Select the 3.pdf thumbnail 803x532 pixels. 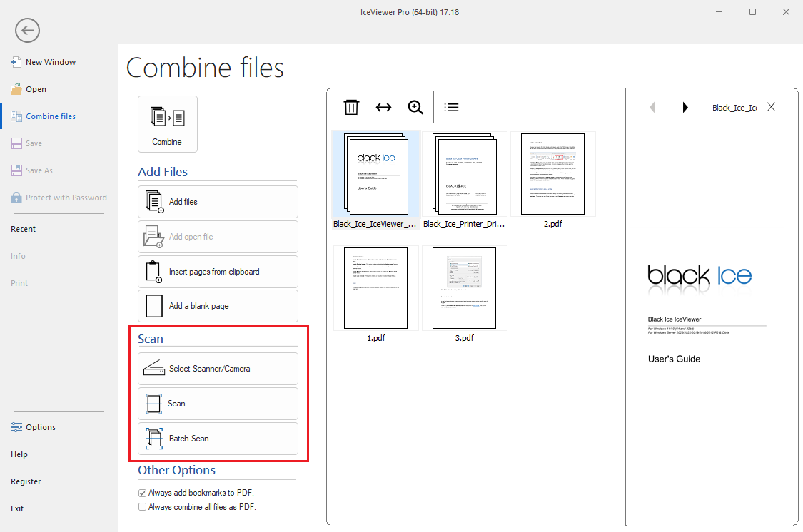tap(465, 288)
